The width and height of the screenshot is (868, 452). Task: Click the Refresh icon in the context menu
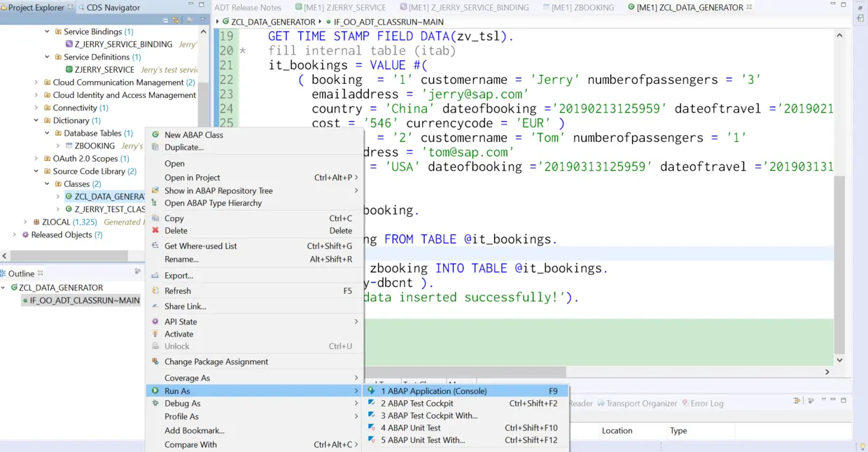pos(155,291)
